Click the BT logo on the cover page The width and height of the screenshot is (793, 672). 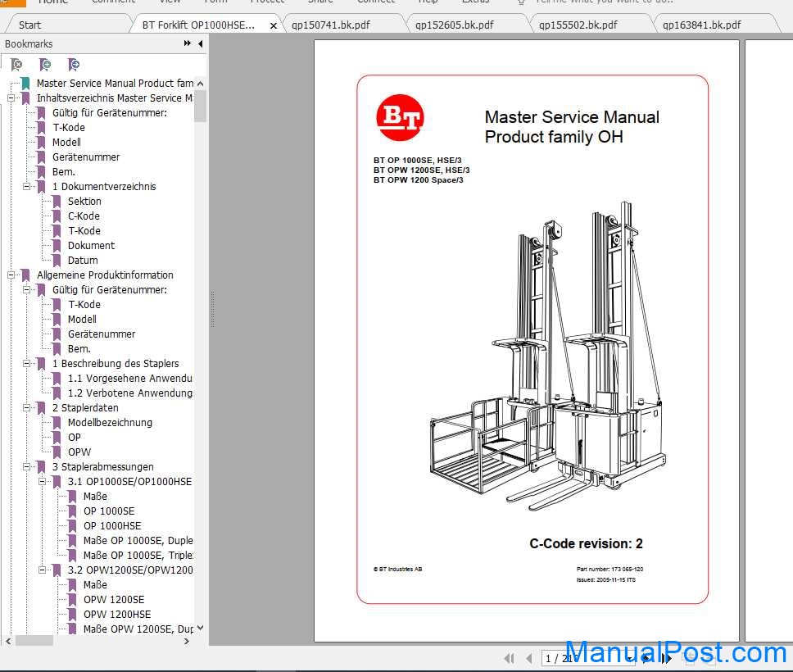[400, 117]
